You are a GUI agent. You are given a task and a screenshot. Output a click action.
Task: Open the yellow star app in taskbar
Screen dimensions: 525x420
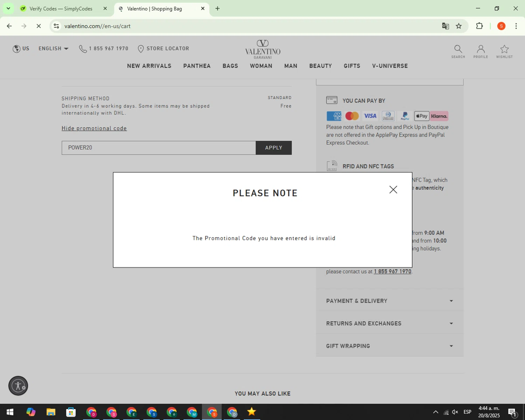click(x=251, y=412)
